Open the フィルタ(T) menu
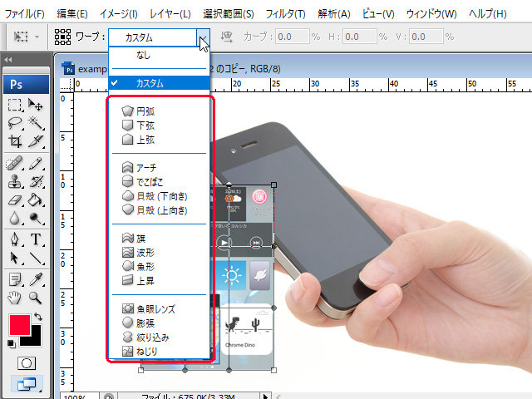 (285, 14)
